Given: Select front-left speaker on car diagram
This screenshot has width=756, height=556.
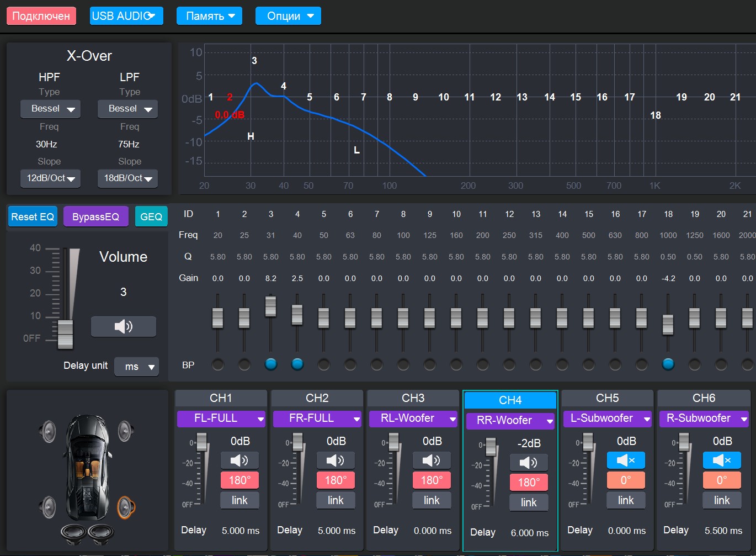Looking at the screenshot, I should tap(48, 431).
